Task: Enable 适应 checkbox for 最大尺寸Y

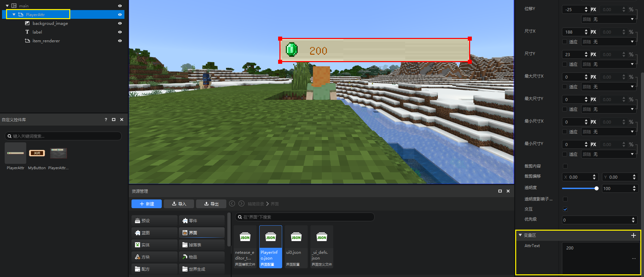Action: point(565,109)
